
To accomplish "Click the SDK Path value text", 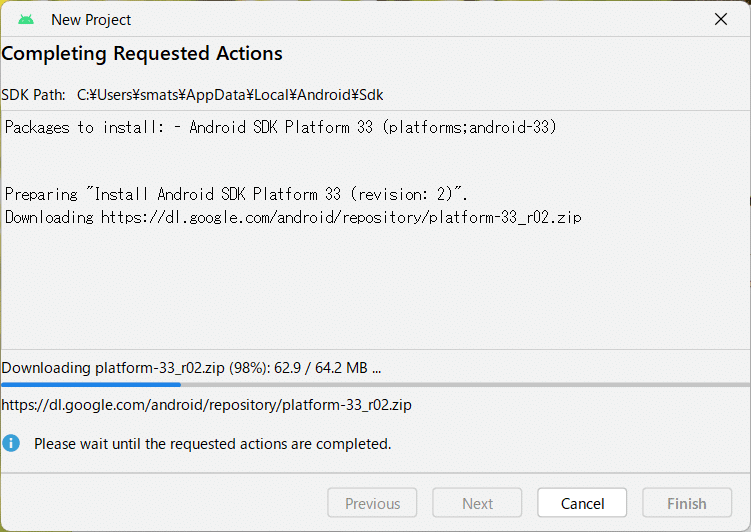I will click(230, 95).
